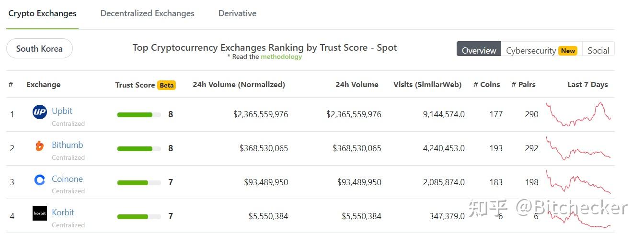The height and width of the screenshot is (234, 644).
Task: Switch to the Decentralized Exchanges tab
Action: (147, 13)
